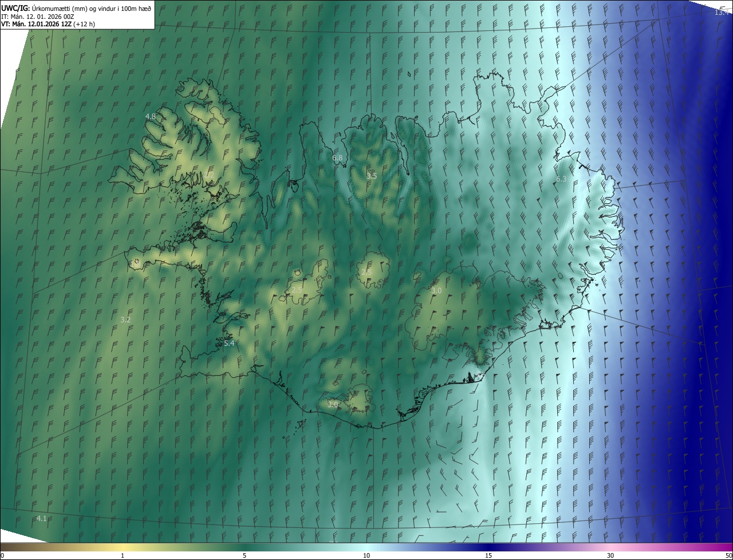Click the 50 tick label on the colorbar
733x560 pixels.
pyautogui.click(x=728, y=555)
